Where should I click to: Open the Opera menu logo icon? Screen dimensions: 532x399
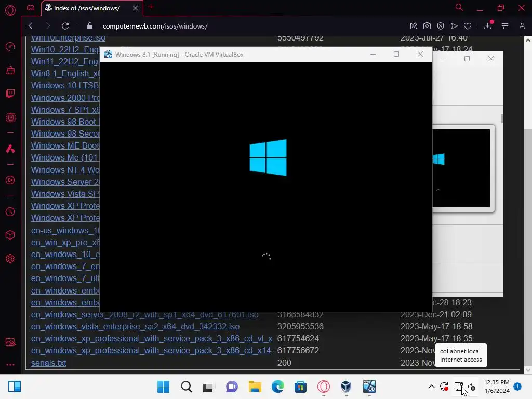pyautogui.click(x=10, y=10)
